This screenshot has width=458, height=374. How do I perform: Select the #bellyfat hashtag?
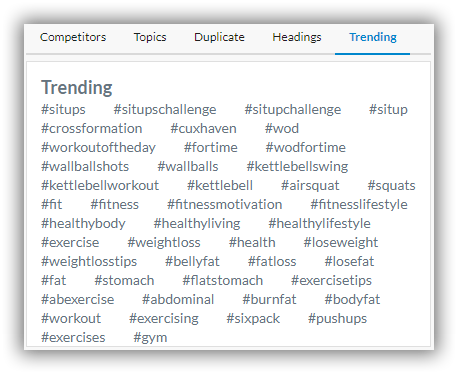pos(192,262)
